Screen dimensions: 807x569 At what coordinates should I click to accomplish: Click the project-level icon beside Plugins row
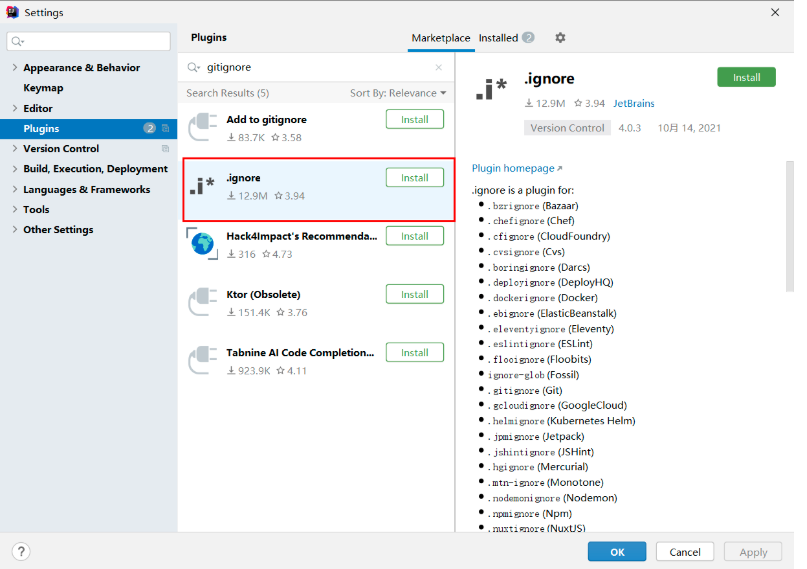tap(165, 128)
